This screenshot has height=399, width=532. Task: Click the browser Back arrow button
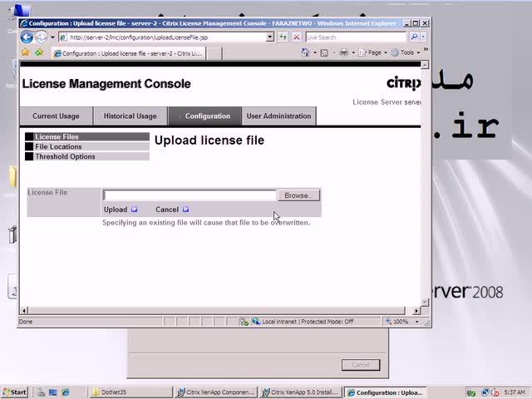(27, 37)
